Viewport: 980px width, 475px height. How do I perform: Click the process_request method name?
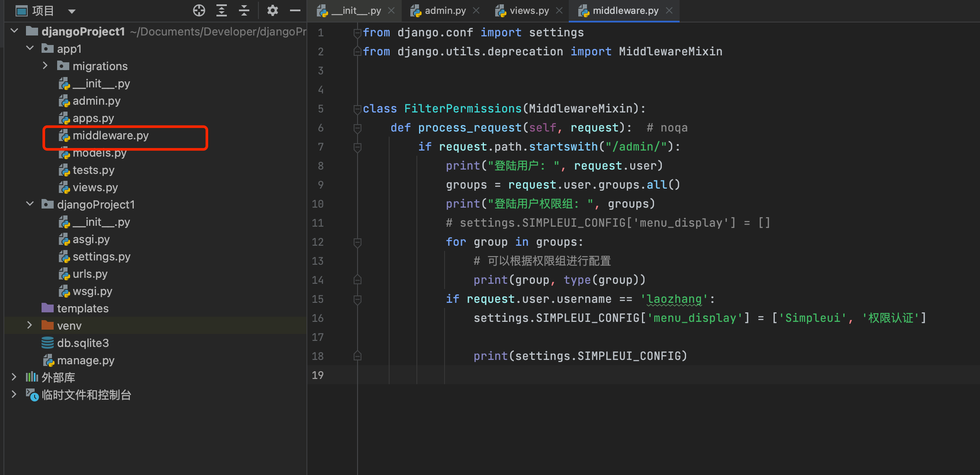(x=470, y=128)
